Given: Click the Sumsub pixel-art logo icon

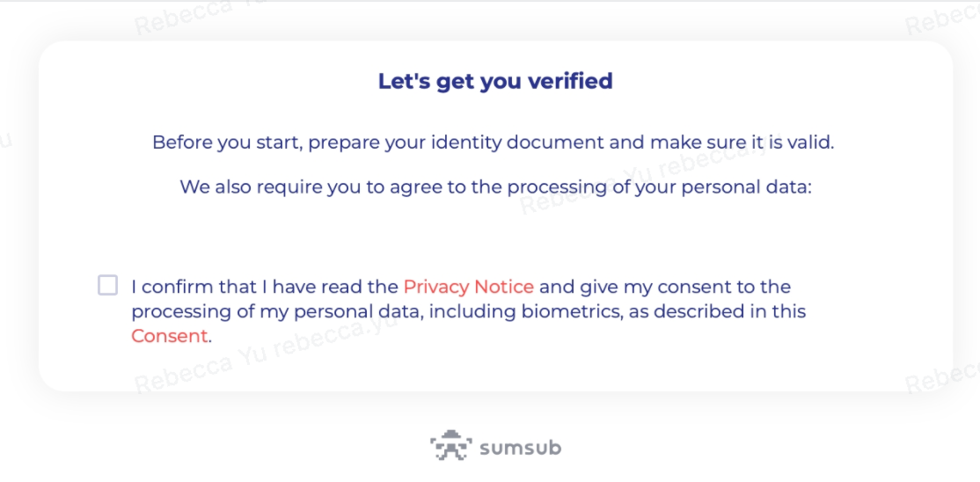Looking at the screenshot, I should (x=451, y=446).
